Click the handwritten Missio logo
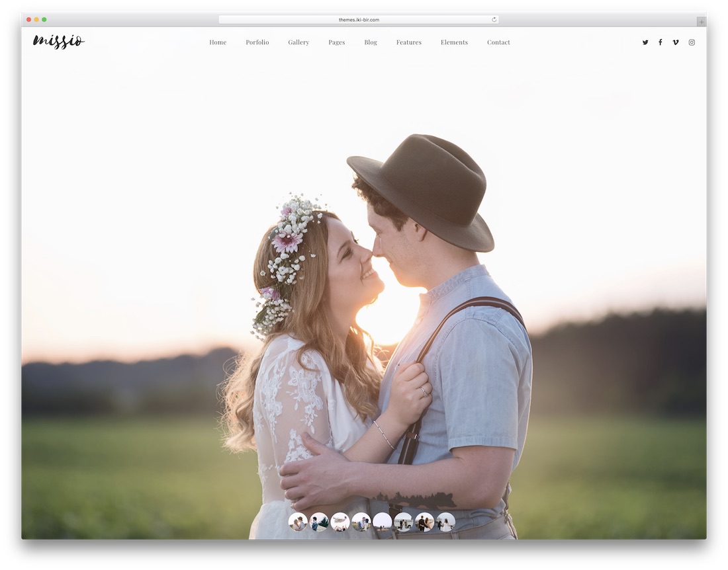This screenshot has height=570, width=728. [x=58, y=41]
